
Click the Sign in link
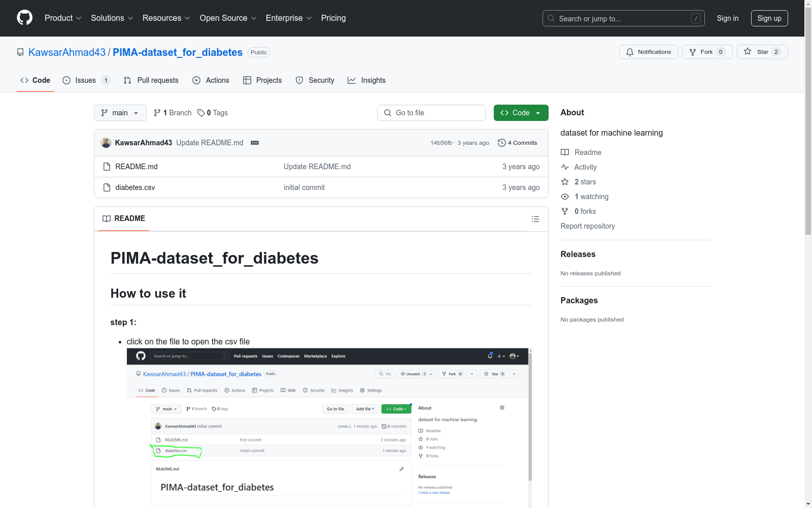[x=727, y=18]
